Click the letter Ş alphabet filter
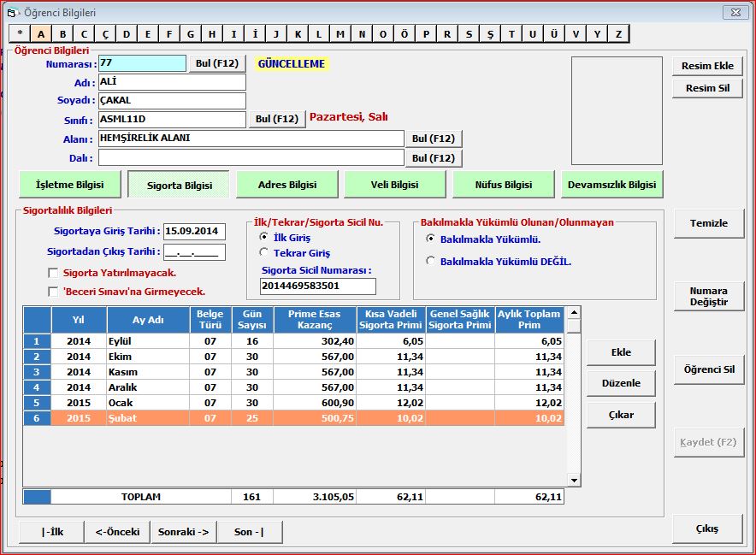 click(490, 34)
